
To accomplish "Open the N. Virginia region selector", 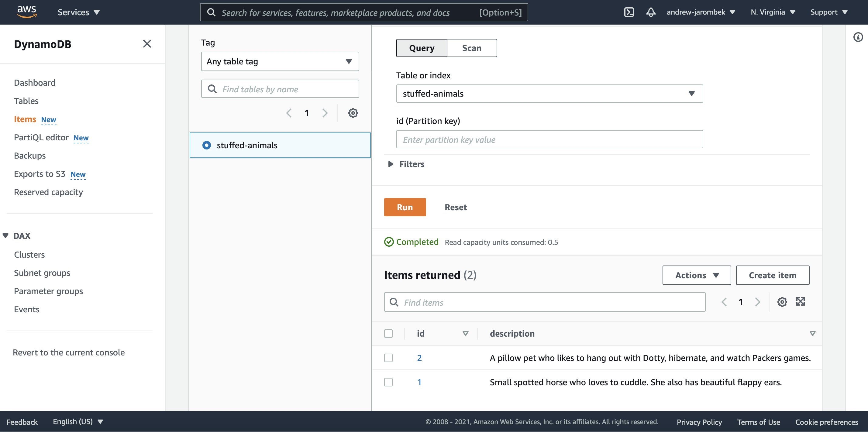I will coord(773,12).
